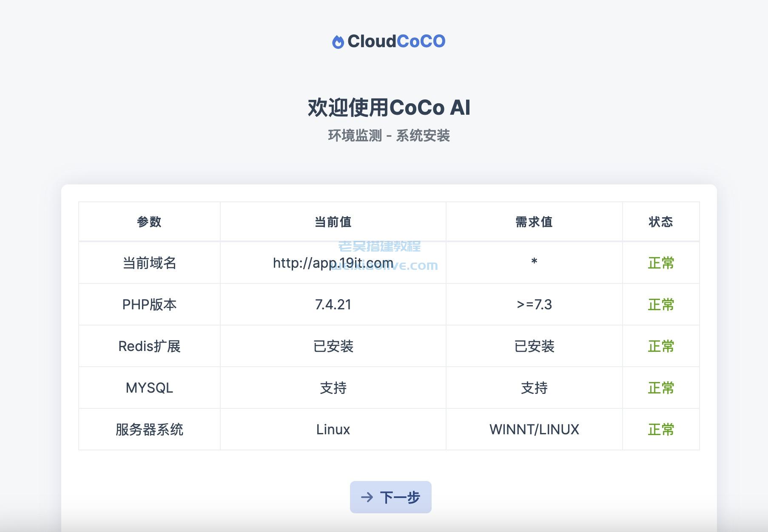Click 正常 status in PHP版本 row
The height and width of the screenshot is (532, 768).
(661, 305)
